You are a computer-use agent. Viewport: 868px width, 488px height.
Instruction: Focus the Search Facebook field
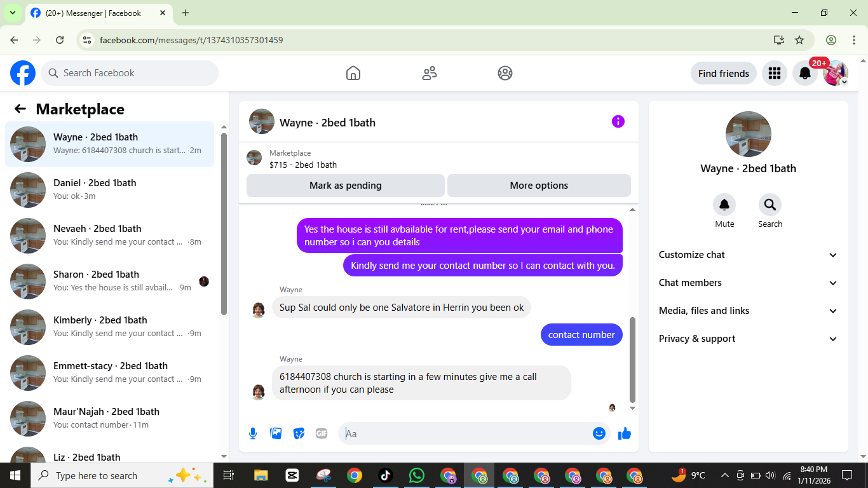point(130,73)
